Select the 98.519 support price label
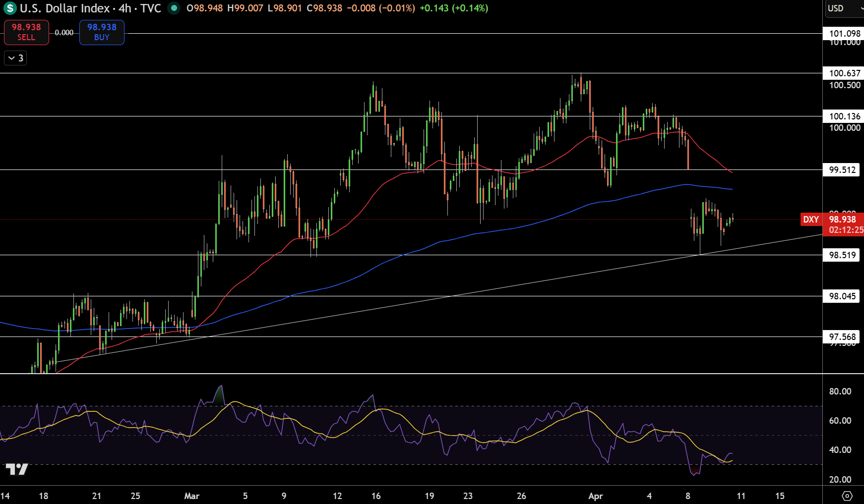 point(842,255)
